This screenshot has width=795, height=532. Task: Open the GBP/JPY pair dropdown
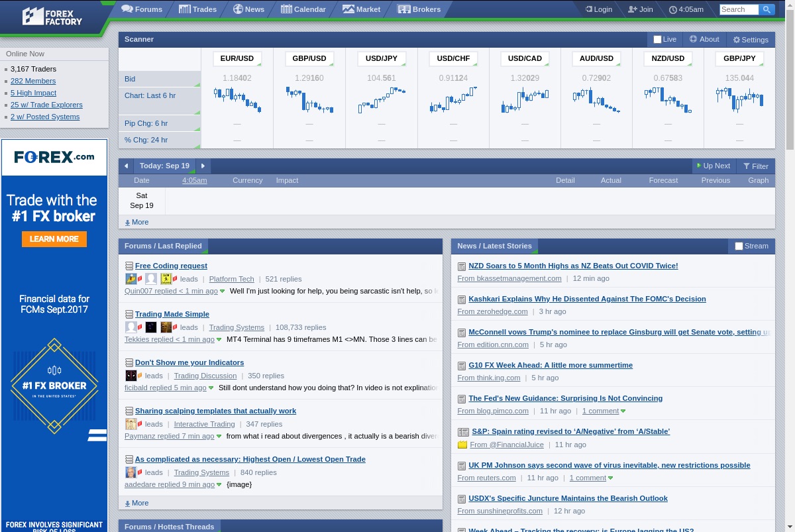pos(740,58)
